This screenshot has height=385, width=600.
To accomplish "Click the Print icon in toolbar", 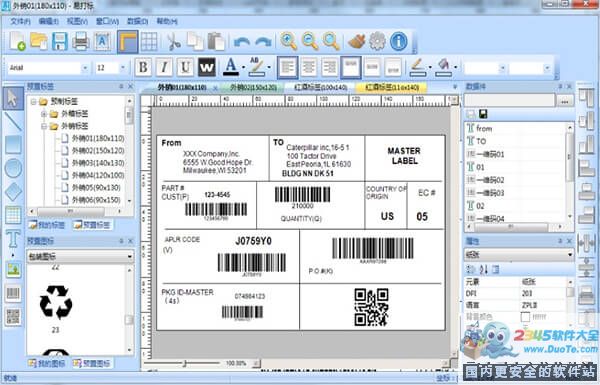I will (x=81, y=41).
